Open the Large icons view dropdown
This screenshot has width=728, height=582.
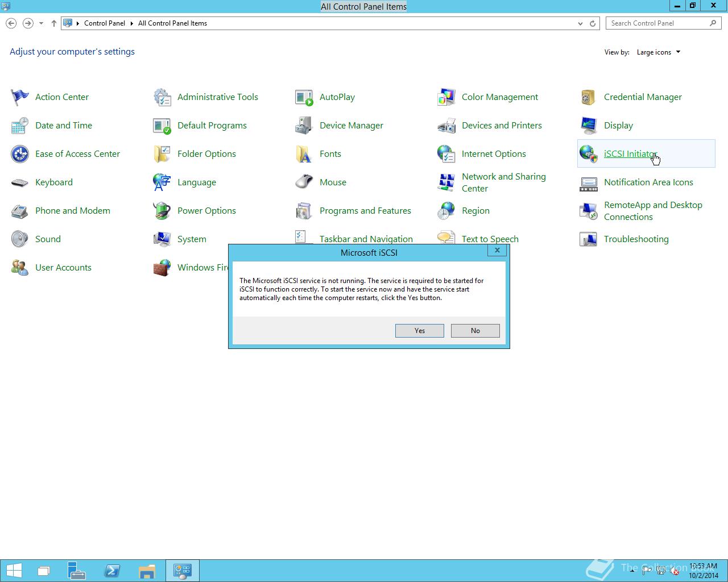pos(659,52)
